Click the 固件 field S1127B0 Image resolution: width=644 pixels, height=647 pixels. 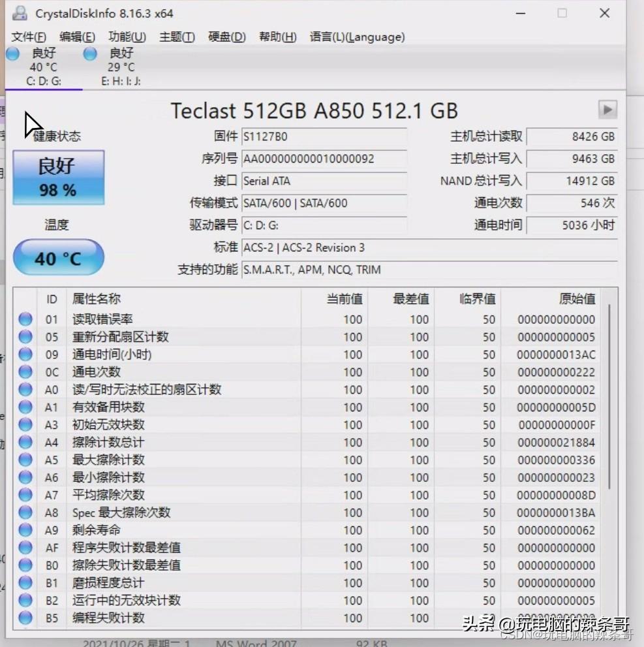(x=324, y=136)
